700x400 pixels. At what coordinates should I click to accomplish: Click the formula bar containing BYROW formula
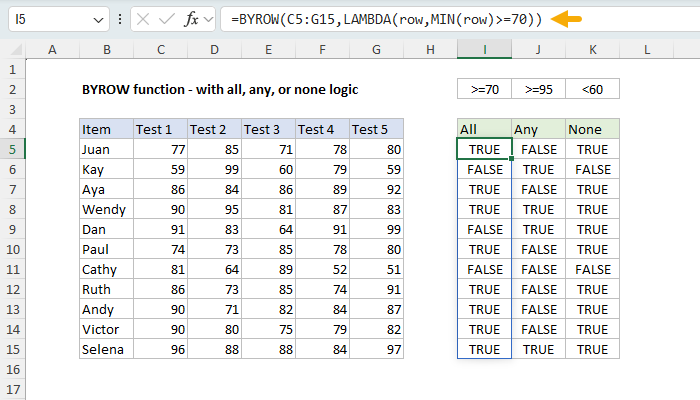(460, 20)
